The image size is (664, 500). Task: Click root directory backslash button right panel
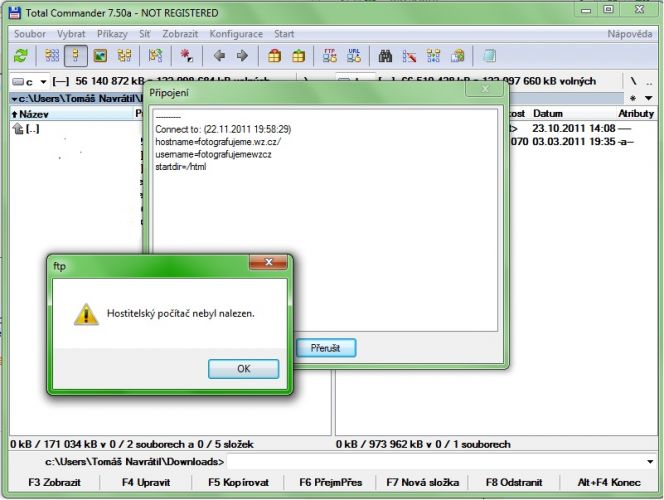[x=633, y=81]
